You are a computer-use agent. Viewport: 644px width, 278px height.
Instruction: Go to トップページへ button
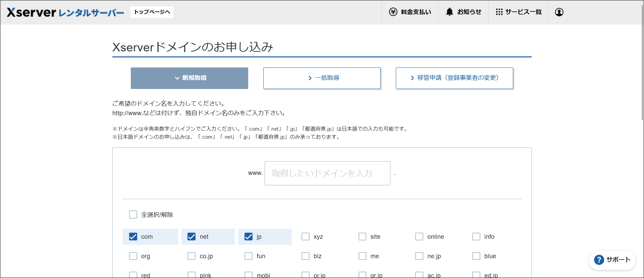(x=152, y=12)
